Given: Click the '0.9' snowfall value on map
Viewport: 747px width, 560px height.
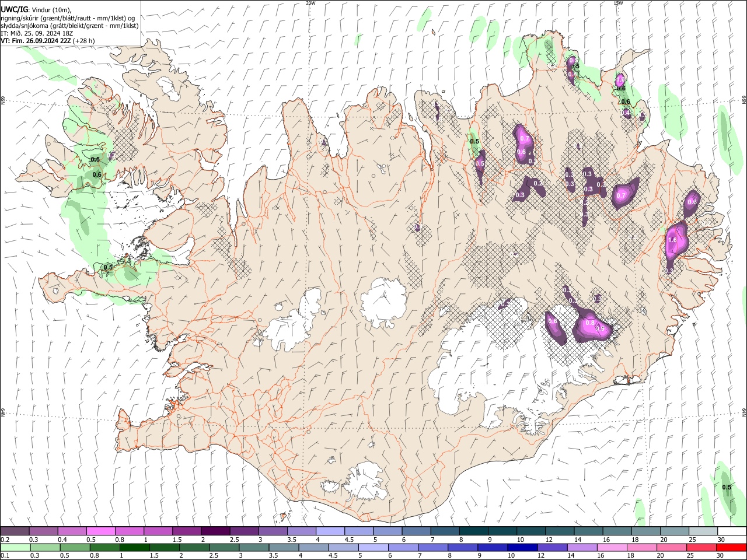Looking at the screenshot, I should 600,328.
